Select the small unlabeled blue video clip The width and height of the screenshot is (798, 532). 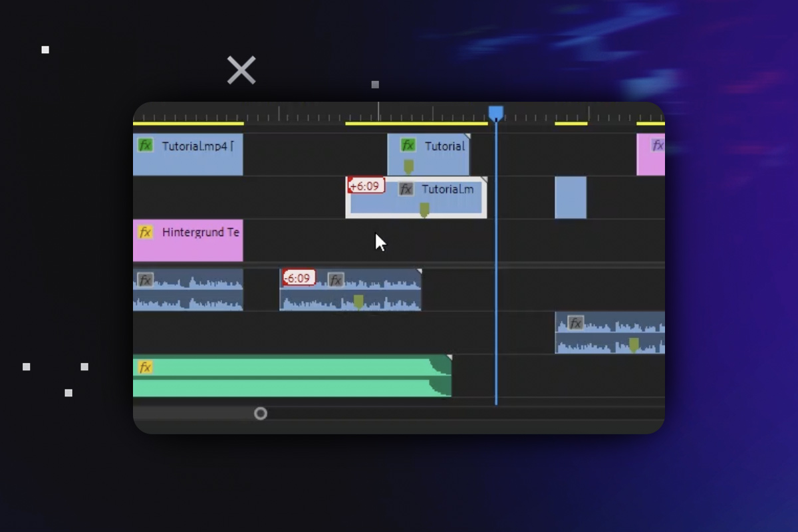coord(571,198)
